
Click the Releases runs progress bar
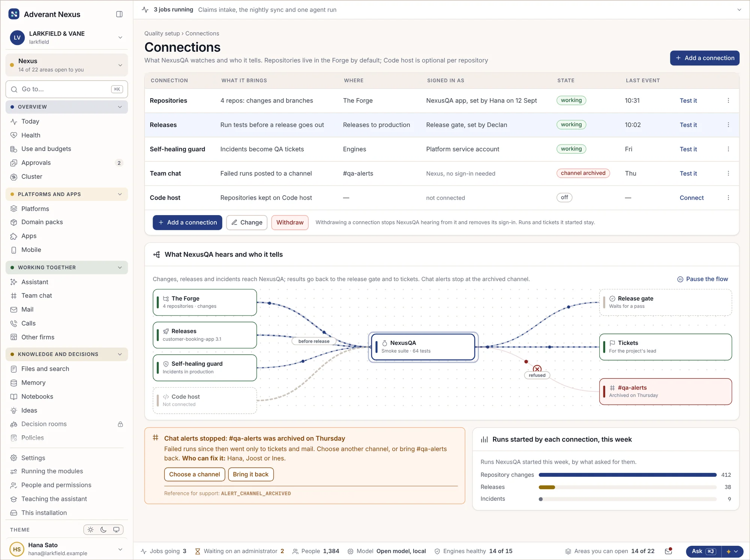[628, 487]
